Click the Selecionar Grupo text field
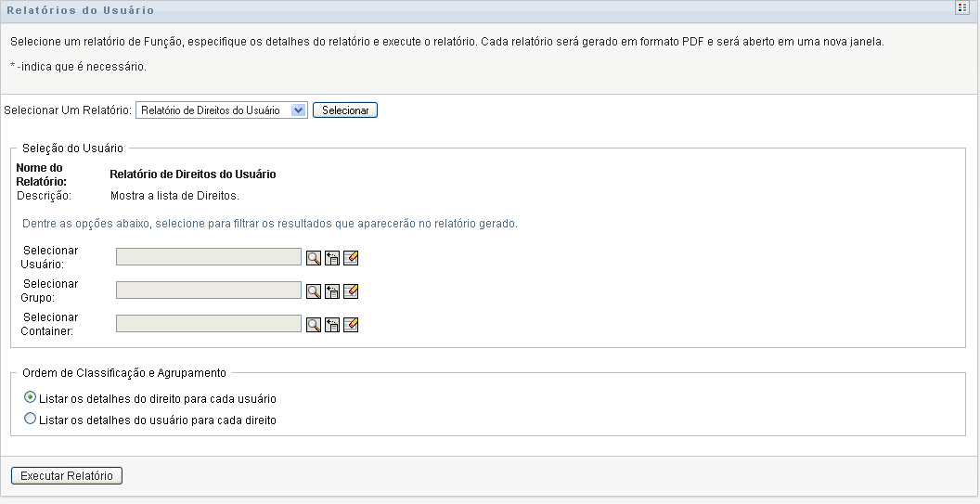This screenshot has width=980, height=504. click(209, 291)
